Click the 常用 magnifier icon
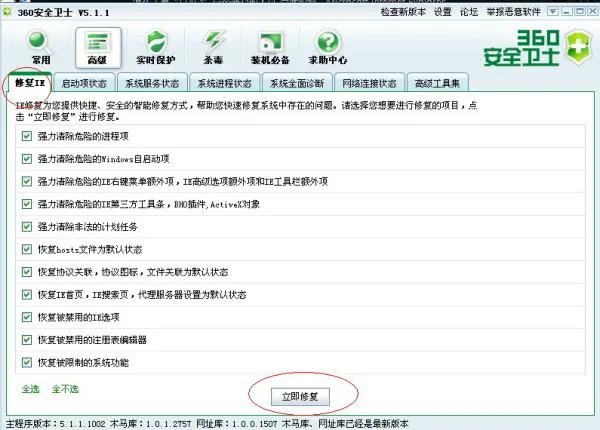 click(x=41, y=44)
